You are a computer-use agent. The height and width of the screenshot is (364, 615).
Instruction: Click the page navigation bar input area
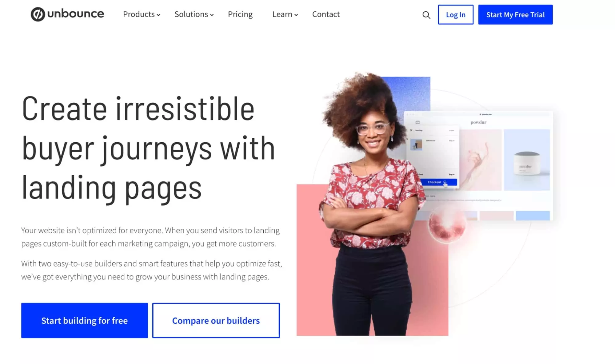426,15
